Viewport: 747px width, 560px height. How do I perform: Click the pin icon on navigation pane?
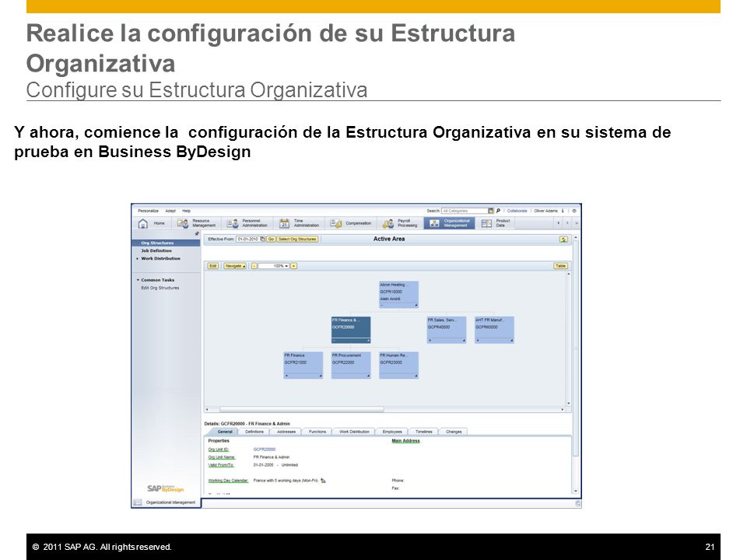(x=197, y=234)
